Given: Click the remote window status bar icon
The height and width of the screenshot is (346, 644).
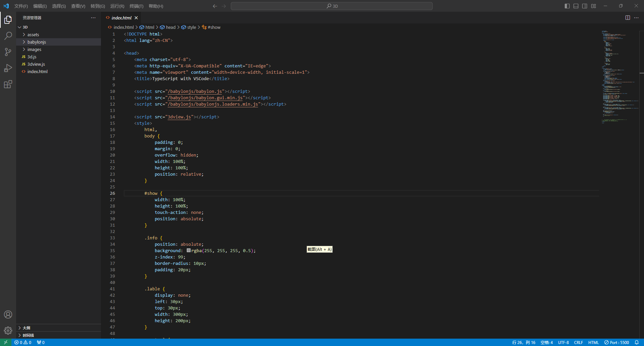Looking at the screenshot, I should click(x=6, y=342).
